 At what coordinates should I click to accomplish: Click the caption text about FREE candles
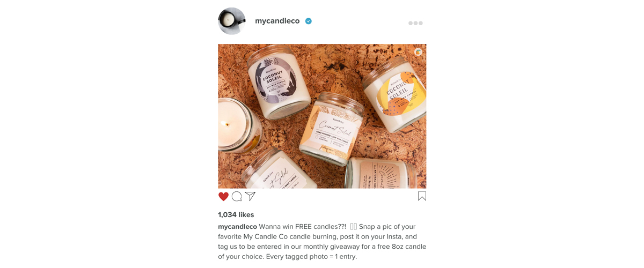coord(322,241)
